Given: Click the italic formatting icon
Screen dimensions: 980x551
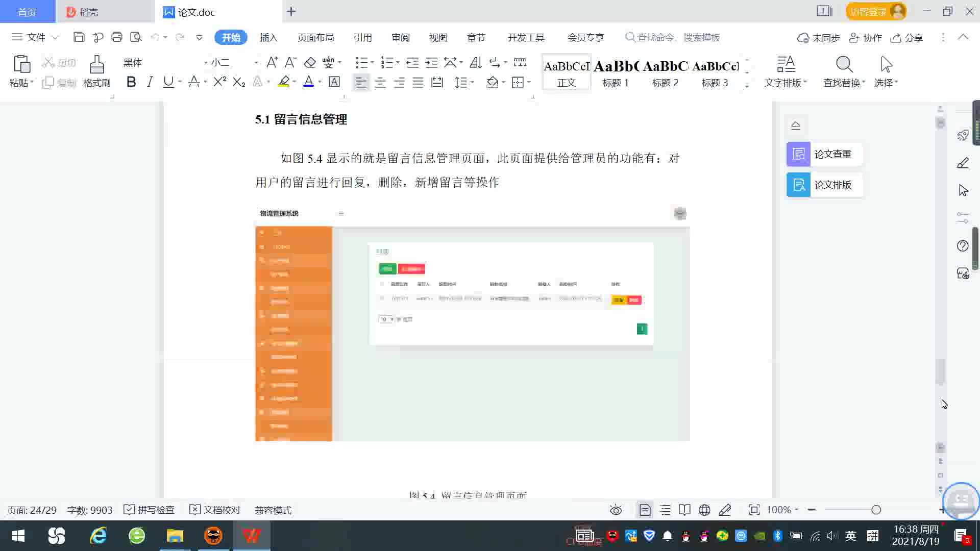Looking at the screenshot, I should (150, 82).
